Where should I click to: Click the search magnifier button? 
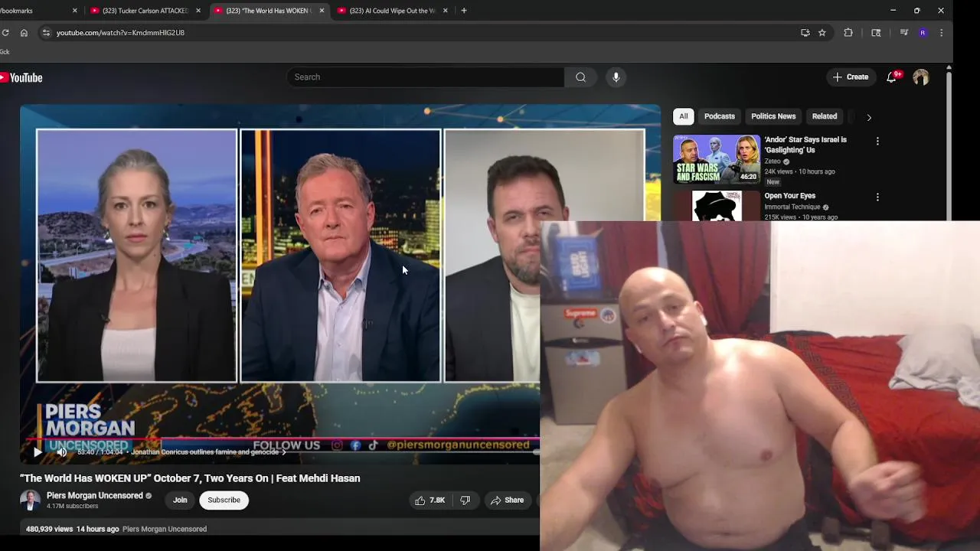(580, 77)
